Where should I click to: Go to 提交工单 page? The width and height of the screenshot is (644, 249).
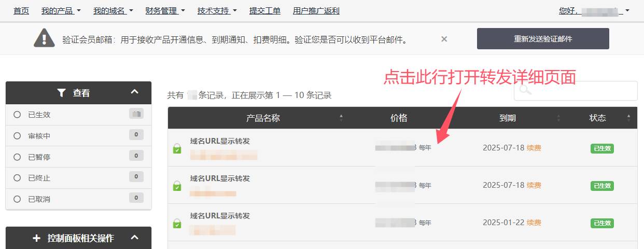(x=265, y=10)
